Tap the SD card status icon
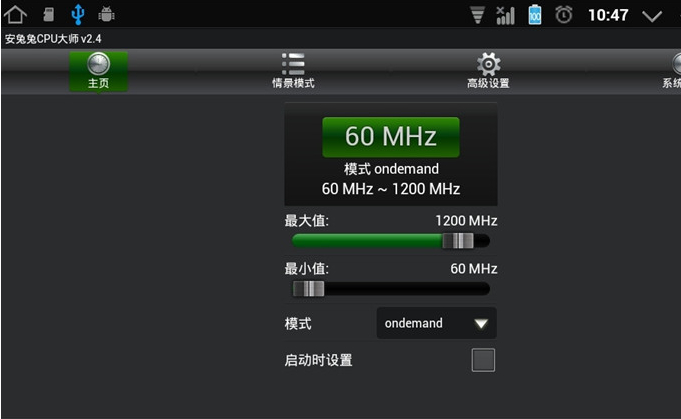The height and width of the screenshot is (419, 681). click(x=49, y=14)
